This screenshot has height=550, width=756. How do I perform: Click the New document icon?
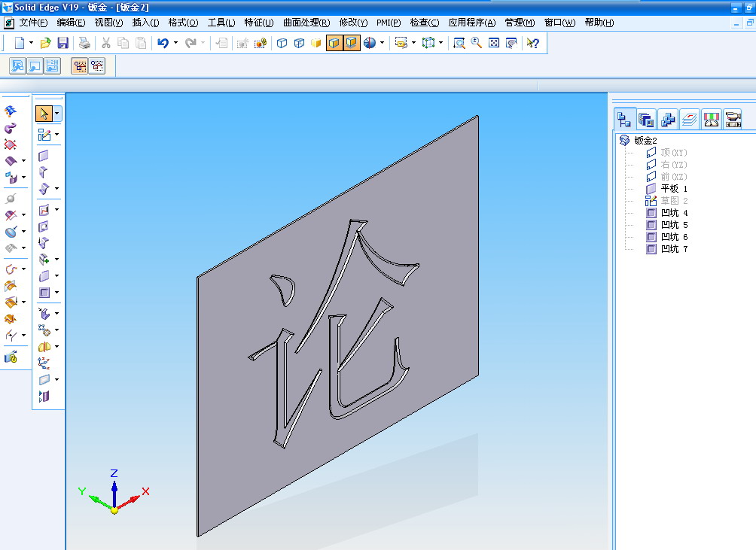click(20, 43)
